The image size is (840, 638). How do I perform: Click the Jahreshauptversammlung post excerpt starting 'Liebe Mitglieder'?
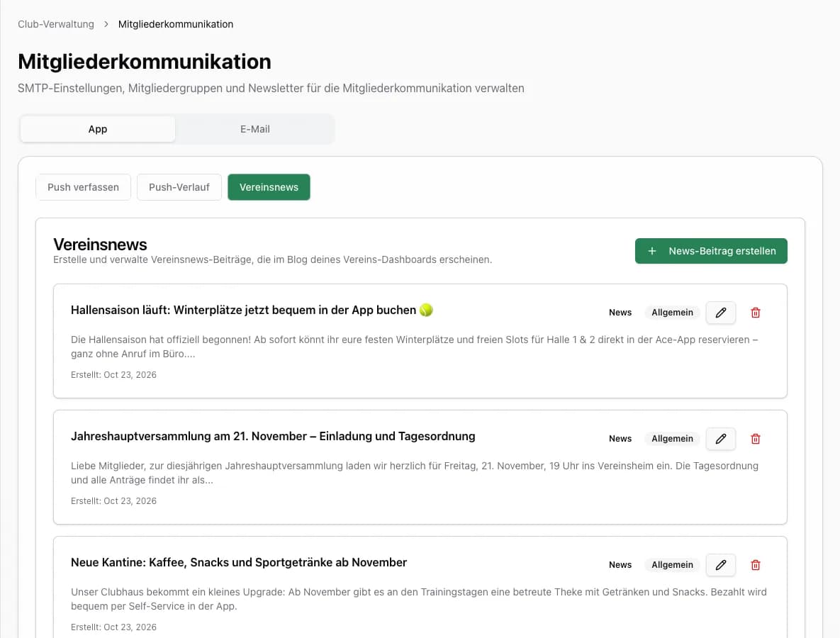(x=414, y=472)
